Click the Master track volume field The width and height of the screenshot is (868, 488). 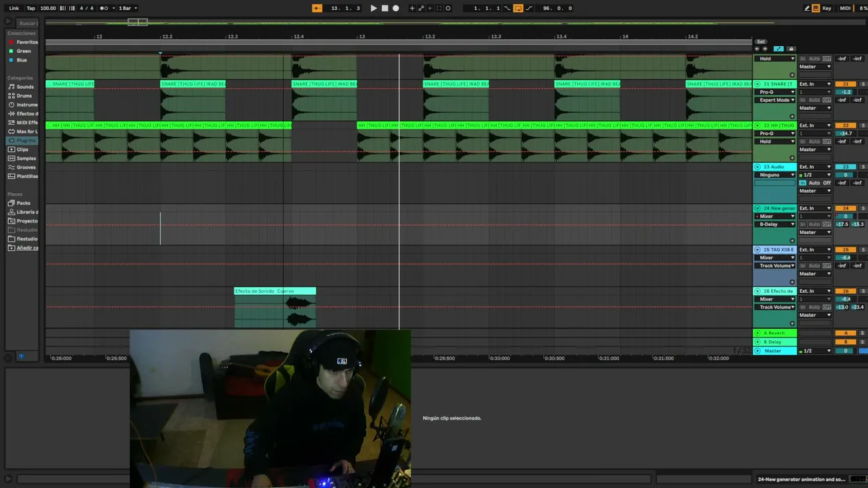click(846, 351)
